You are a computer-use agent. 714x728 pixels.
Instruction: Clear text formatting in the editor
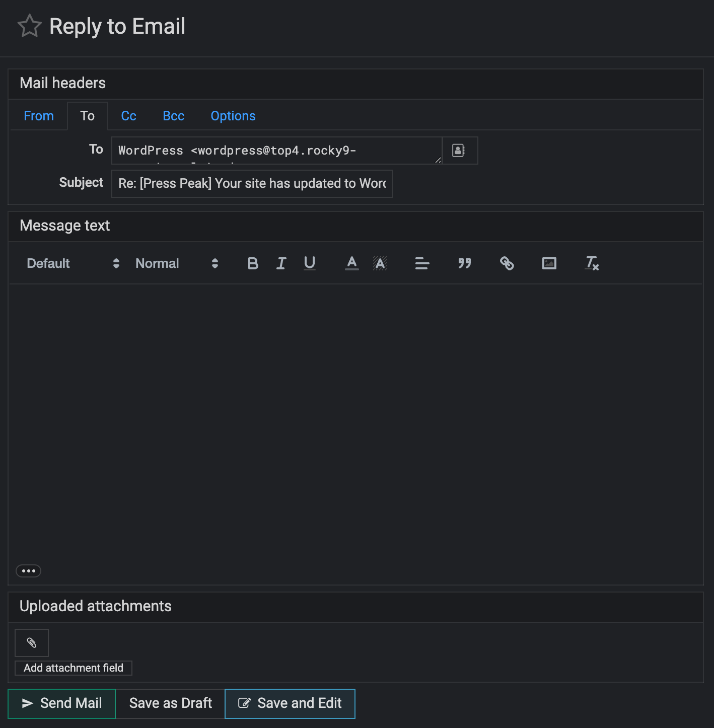[x=592, y=263]
